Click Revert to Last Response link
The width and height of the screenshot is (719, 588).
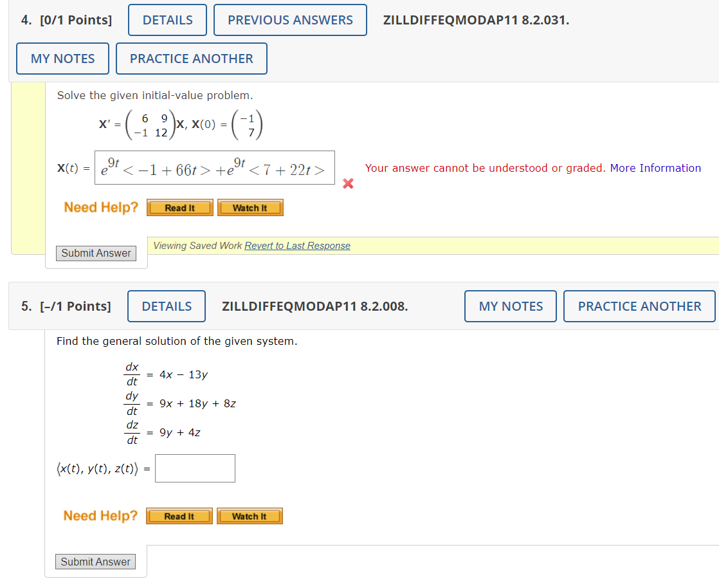[297, 245]
